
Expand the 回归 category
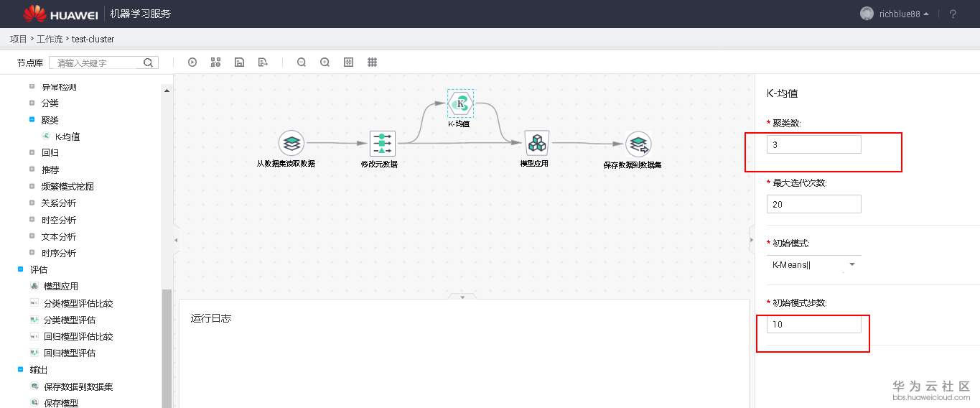pos(32,153)
